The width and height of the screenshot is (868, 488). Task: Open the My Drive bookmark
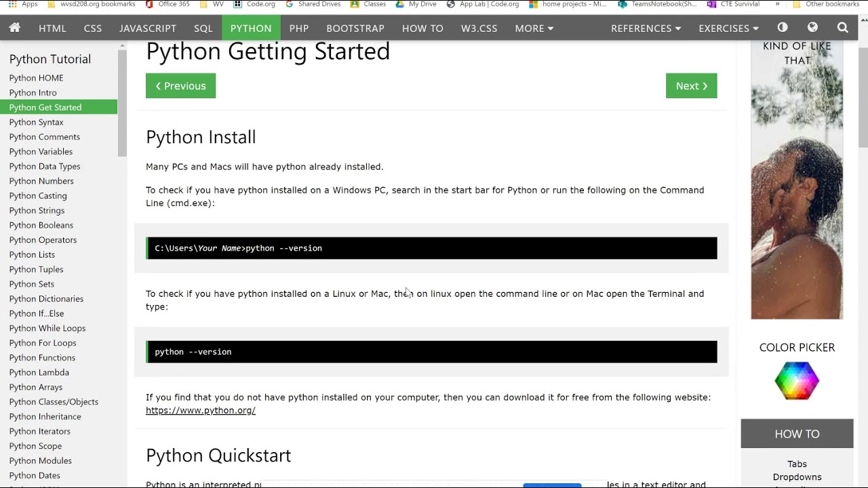(416, 4)
